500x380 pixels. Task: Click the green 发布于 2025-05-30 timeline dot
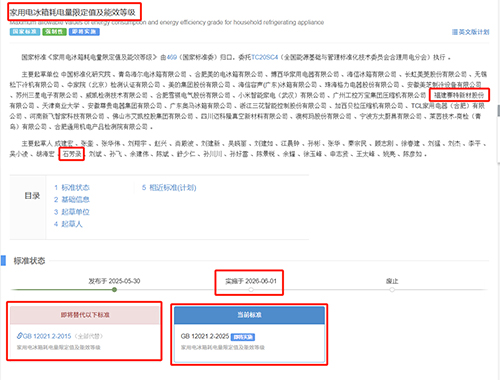(x=114, y=290)
